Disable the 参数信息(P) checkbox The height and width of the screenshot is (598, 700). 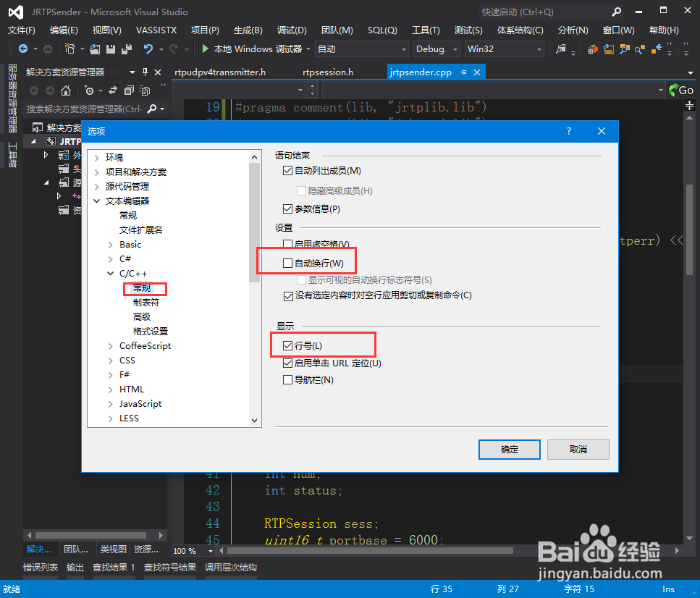pos(287,209)
